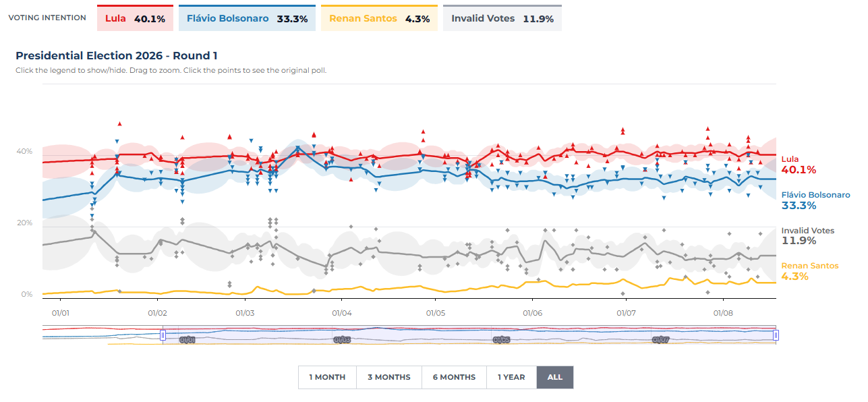Click the left navigator range handle

tap(163, 335)
